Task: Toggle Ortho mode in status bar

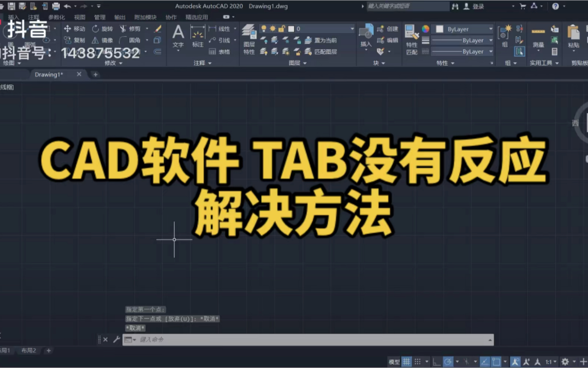Action: [x=437, y=361]
